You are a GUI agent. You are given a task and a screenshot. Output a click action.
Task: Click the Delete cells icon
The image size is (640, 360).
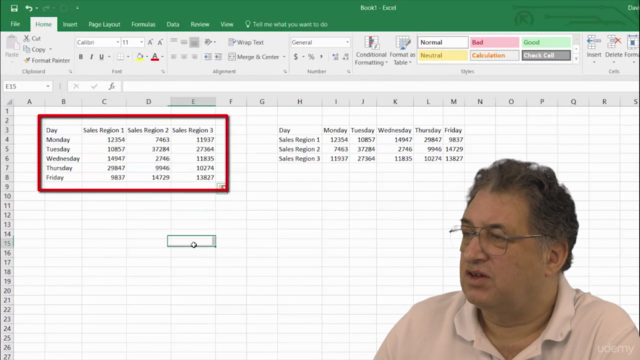(x=613, y=42)
